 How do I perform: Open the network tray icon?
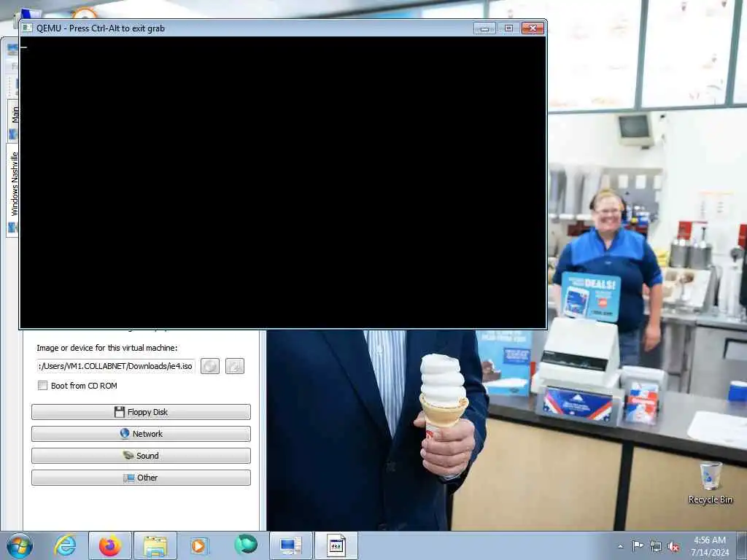coord(656,546)
